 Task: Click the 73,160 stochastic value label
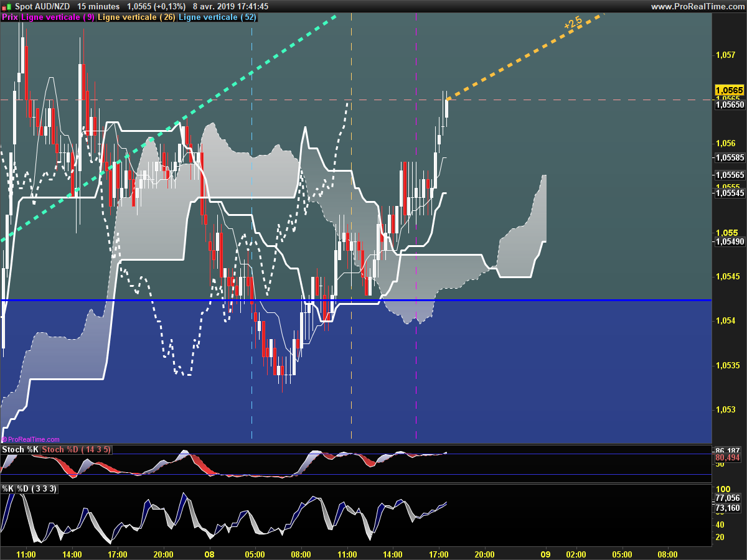coord(728,508)
